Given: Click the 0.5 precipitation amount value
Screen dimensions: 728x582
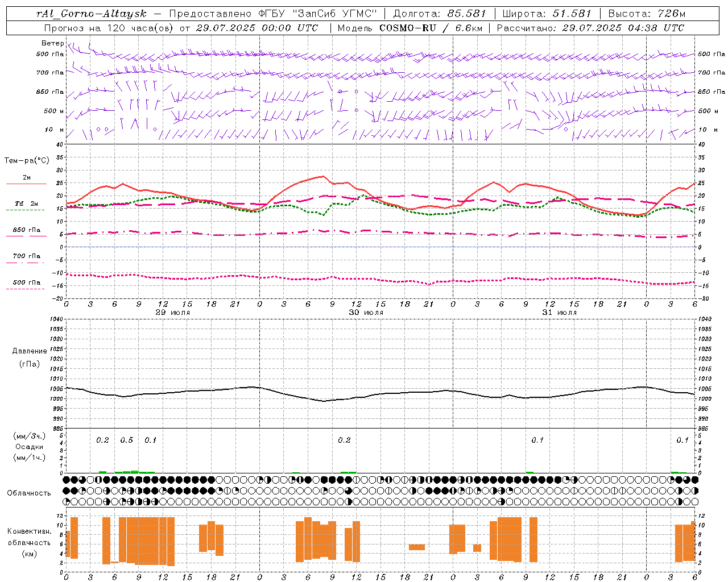Looking at the screenshot, I should click(126, 440).
